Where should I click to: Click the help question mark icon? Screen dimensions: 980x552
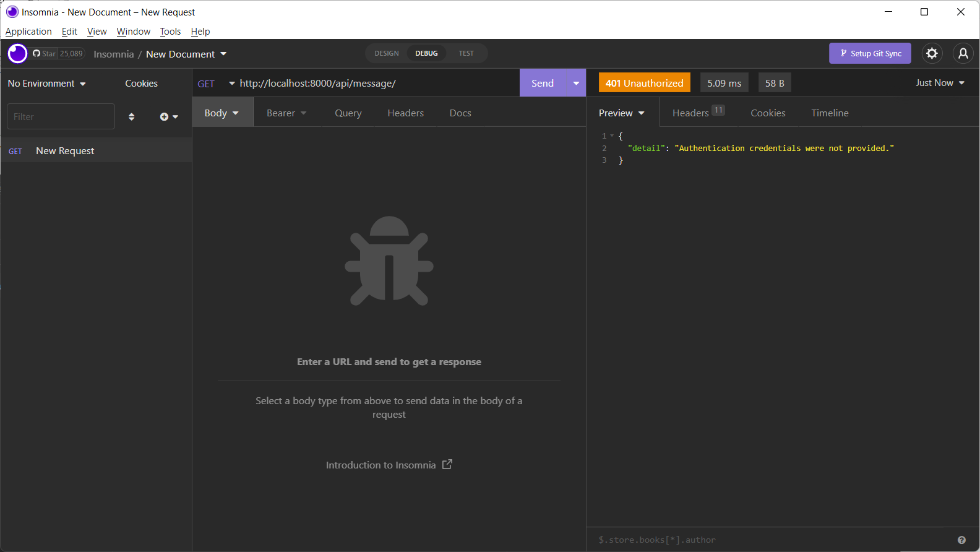click(961, 540)
